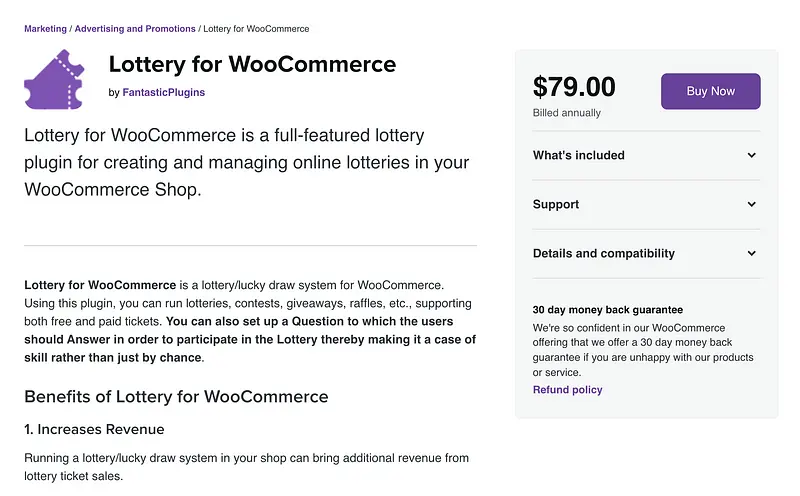Click the 30 day money back guarantee heading
The height and width of the screenshot is (496, 800).
click(607, 310)
